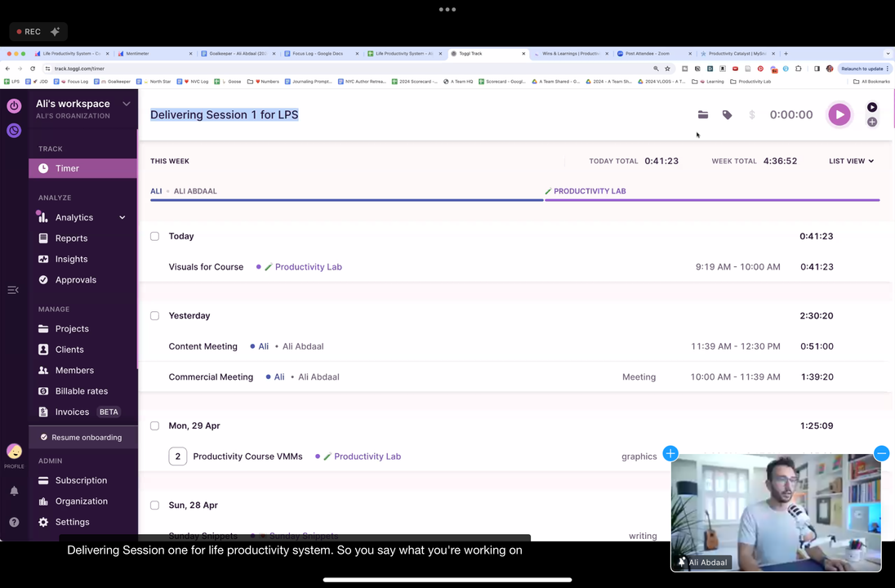Tick the Sun, 28 Apr checkbox
Screen dimensions: 895x588
(154, 506)
